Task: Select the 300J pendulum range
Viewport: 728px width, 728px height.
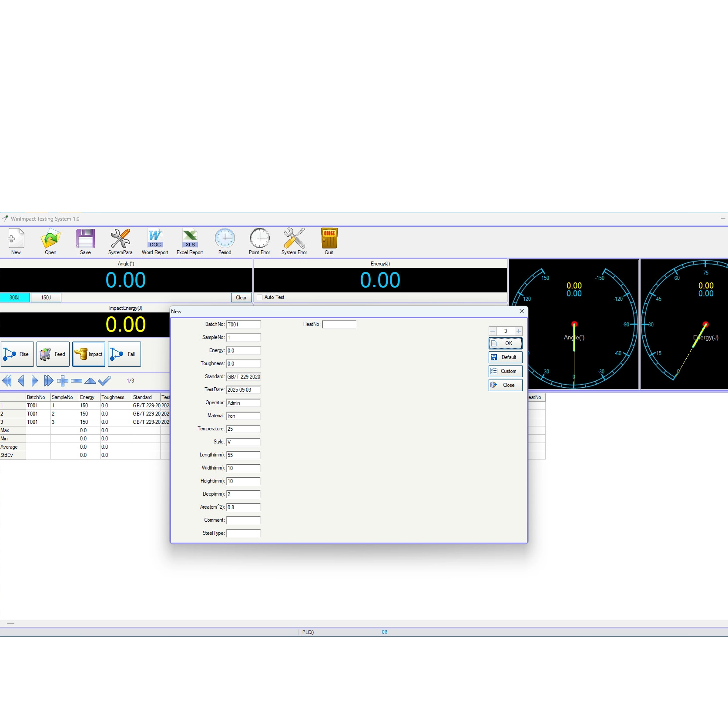Action: point(15,298)
